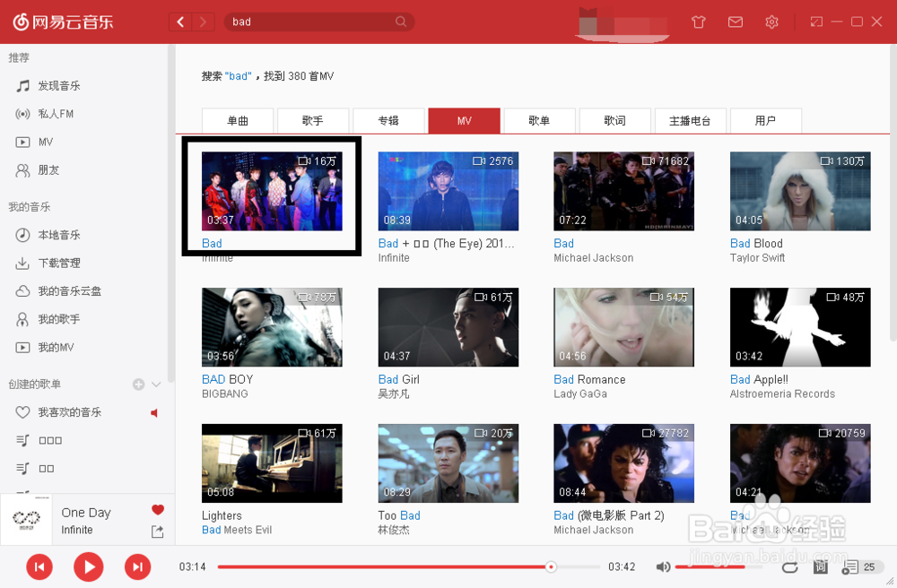Click the 林俊杰 artist link
897x588 pixels.
394,530
